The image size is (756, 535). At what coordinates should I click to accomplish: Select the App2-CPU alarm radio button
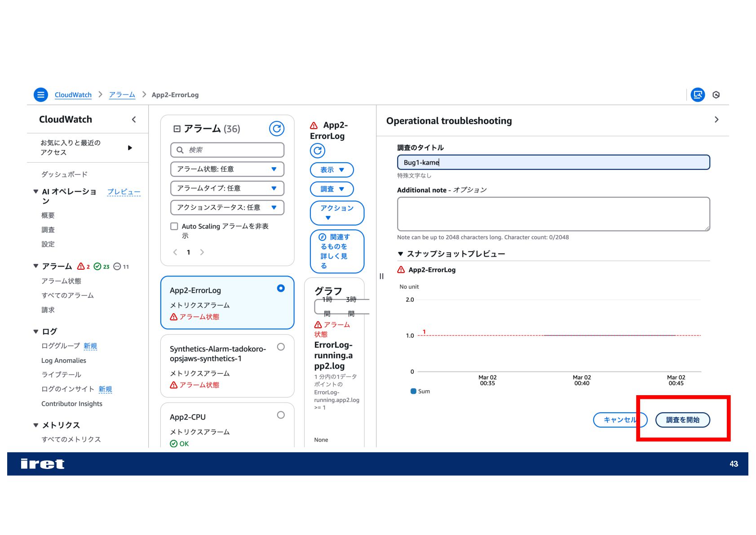(x=281, y=415)
